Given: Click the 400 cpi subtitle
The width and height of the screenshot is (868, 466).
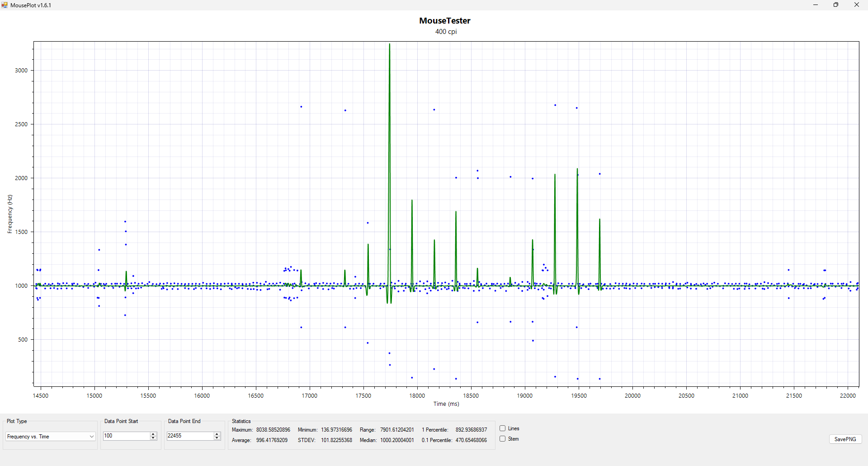Looking at the screenshot, I should [446, 32].
